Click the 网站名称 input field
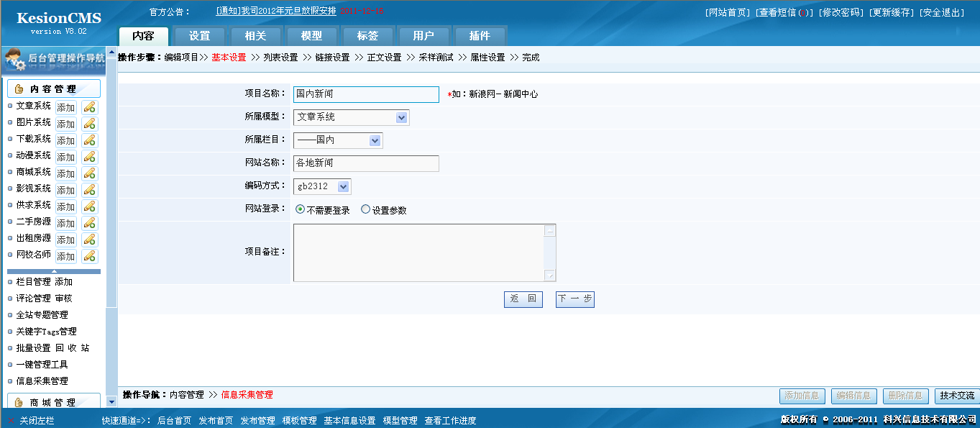The image size is (980, 428). 366,163
